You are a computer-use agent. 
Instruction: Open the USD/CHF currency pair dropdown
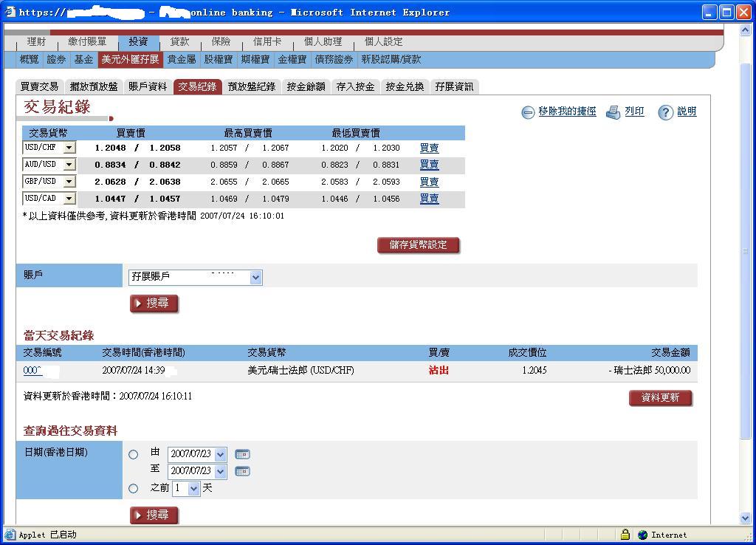[70, 147]
